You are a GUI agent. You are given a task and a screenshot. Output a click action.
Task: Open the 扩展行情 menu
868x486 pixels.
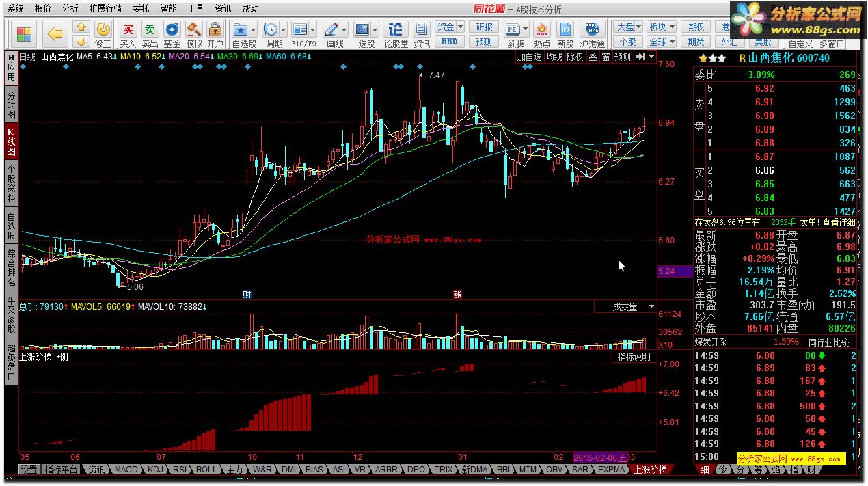[105, 8]
